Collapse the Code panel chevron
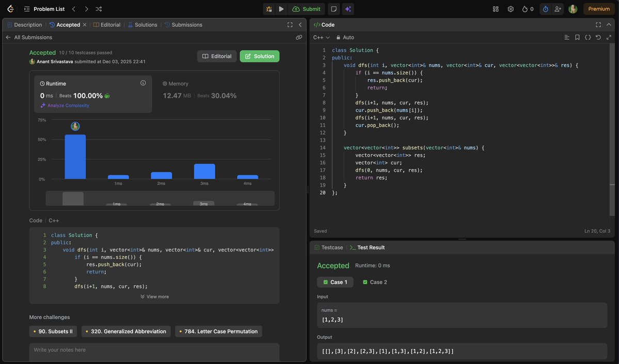This screenshot has width=619, height=364. point(609,24)
